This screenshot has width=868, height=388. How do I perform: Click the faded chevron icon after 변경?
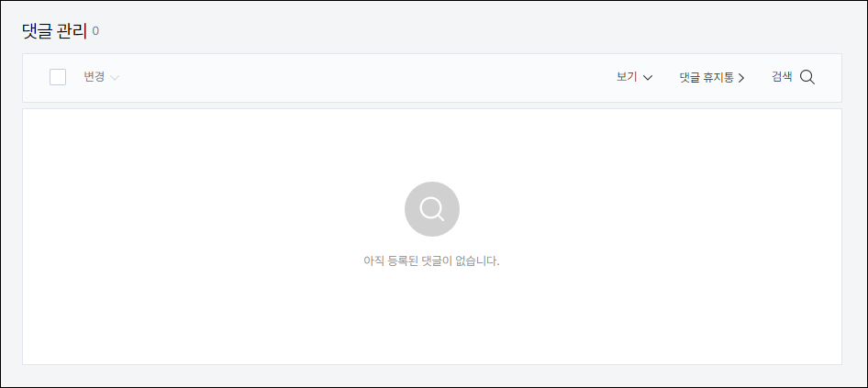pos(114,78)
